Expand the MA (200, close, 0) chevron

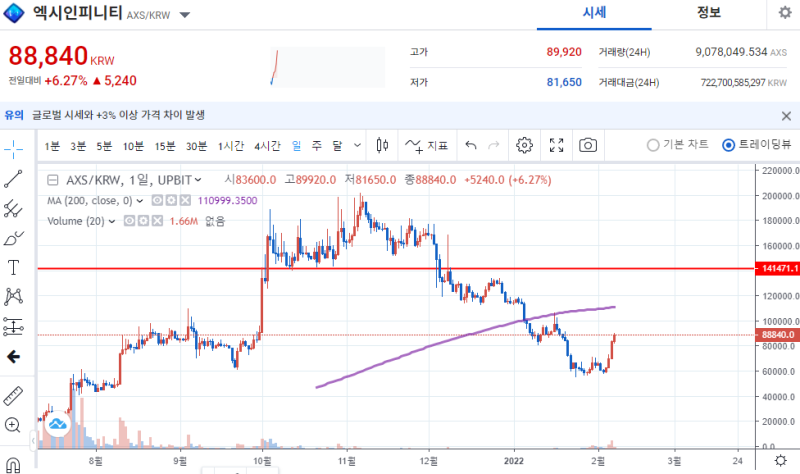click(139, 201)
